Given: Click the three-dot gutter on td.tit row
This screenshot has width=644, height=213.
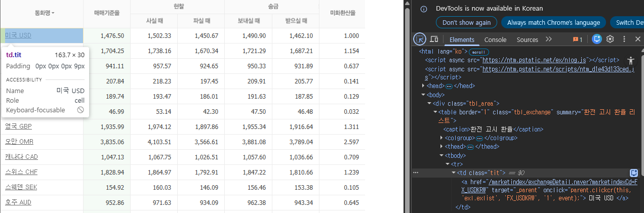Looking at the screenshot, I should (416, 173).
